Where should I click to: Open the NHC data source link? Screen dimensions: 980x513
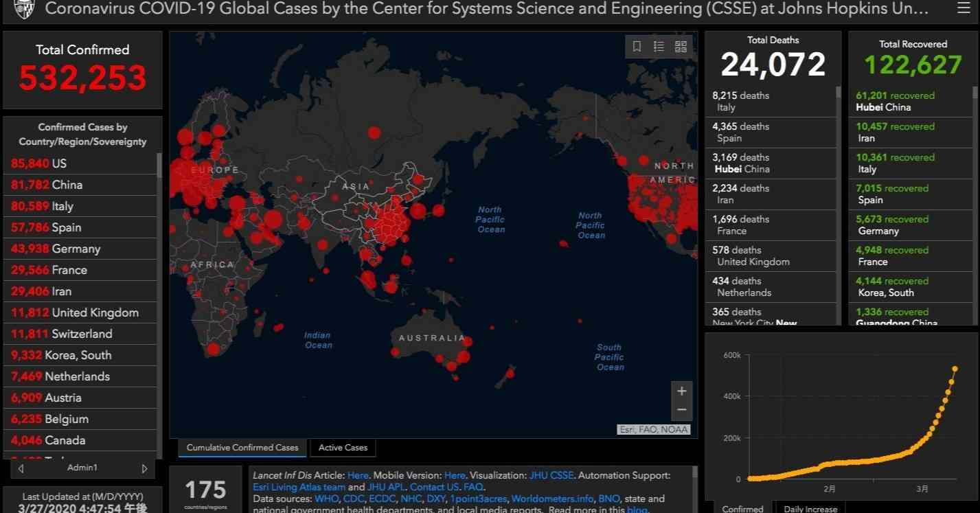pos(411,499)
